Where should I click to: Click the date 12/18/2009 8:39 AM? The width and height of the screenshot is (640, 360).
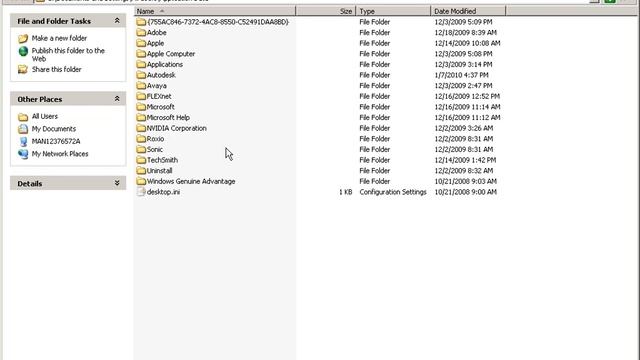click(465, 32)
